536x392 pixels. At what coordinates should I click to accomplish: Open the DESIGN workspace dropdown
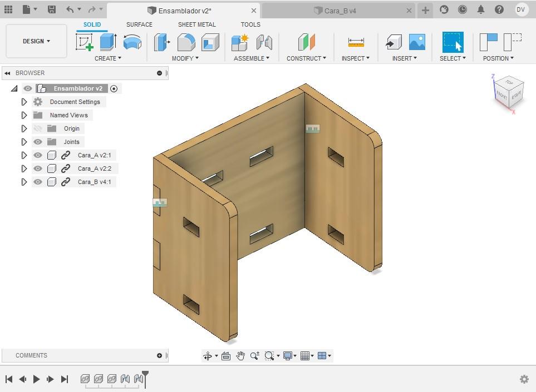tap(36, 41)
